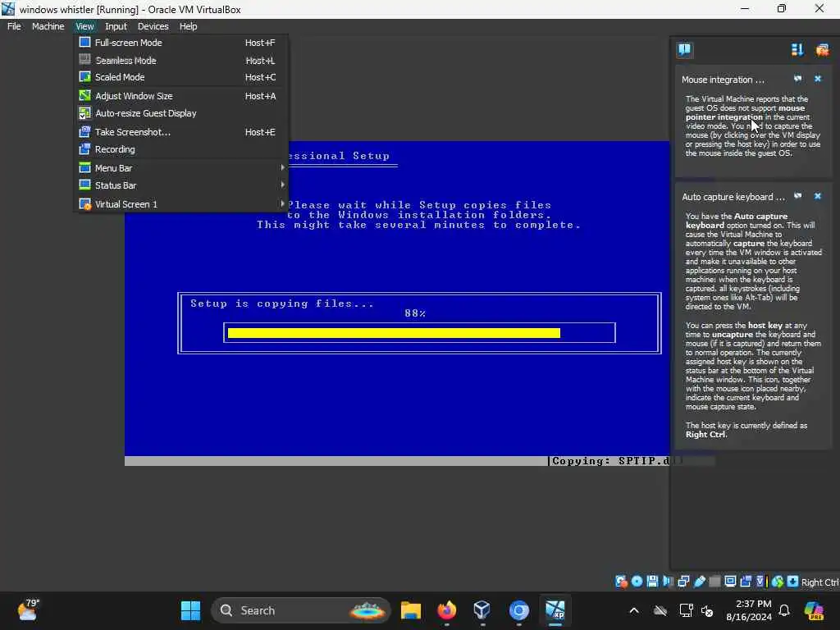Click the taskbar Search box
This screenshot has height=630, width=840.
[301, 610]
